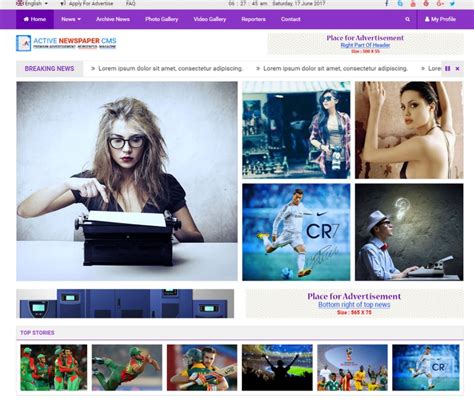The width and height of the screenshot is (474, 403).
Task: Open the Contact menu item
Action: tap(290, 19)
